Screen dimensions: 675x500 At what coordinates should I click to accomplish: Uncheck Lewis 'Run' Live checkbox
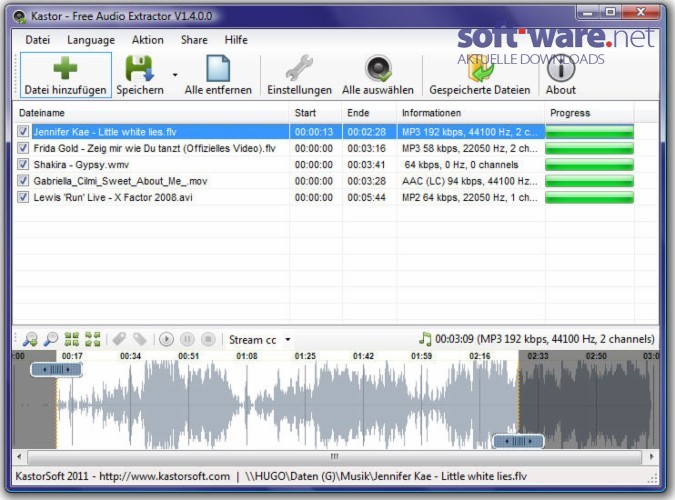(23, 197)
